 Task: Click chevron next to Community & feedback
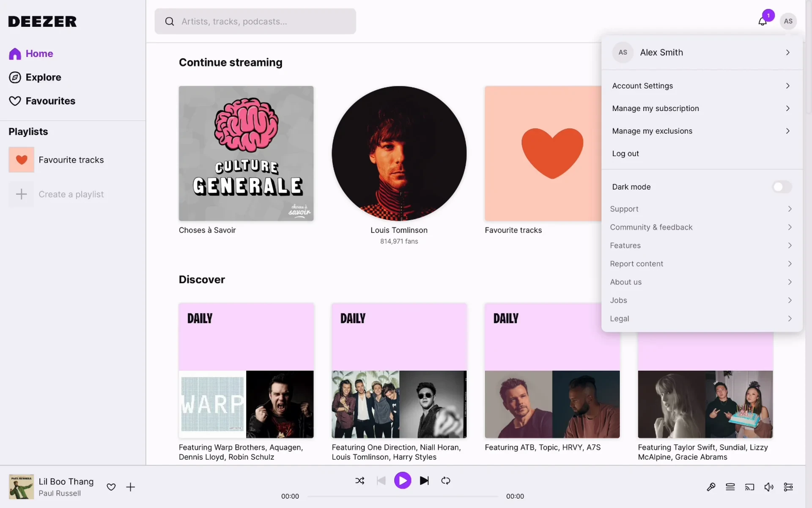click(x=790, y=227)
